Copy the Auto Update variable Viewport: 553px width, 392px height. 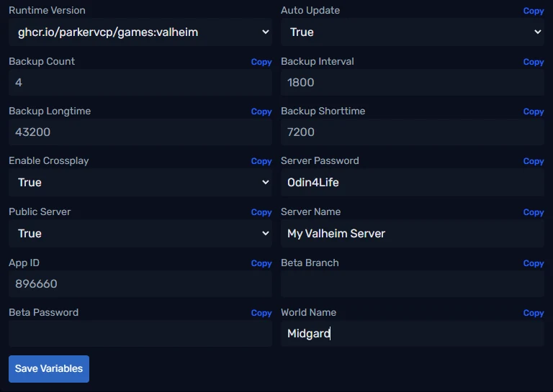pos(534,11)
